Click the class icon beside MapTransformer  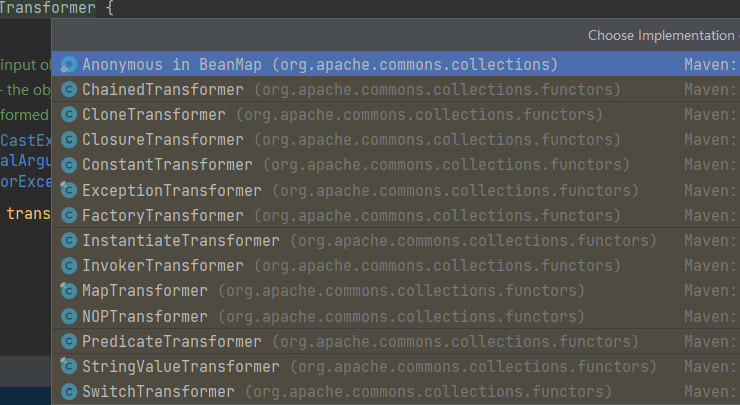[69, 290]
